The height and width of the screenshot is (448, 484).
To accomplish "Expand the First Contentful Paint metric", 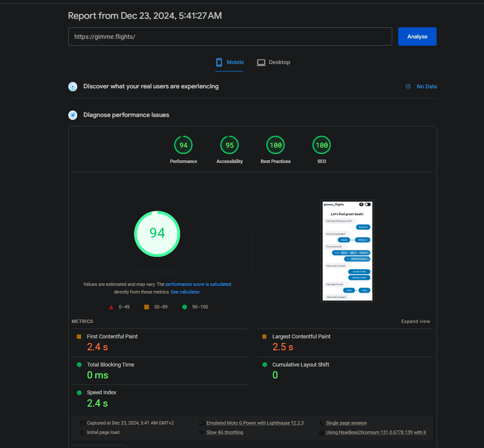I will (112, 337).
